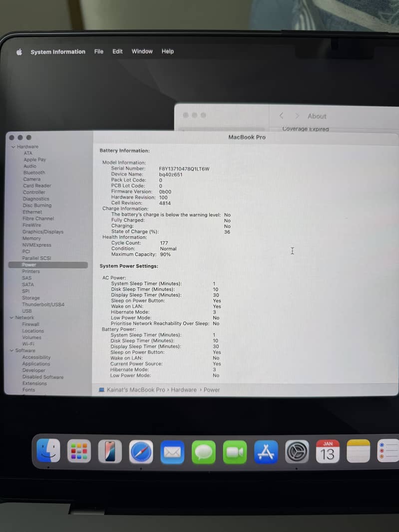Click the Apple menu logo
Image resolution: width=399 pixels, height=532 pixels.
[x=19, y=52]
